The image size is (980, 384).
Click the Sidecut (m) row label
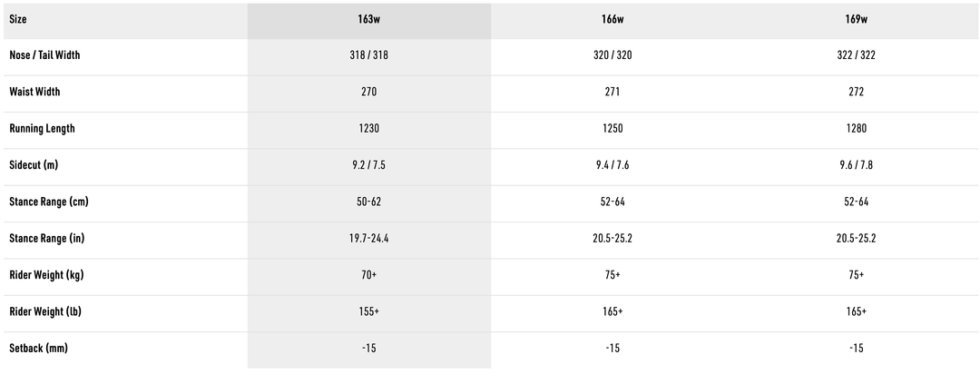pyautogui.click(x=34, y=165)
